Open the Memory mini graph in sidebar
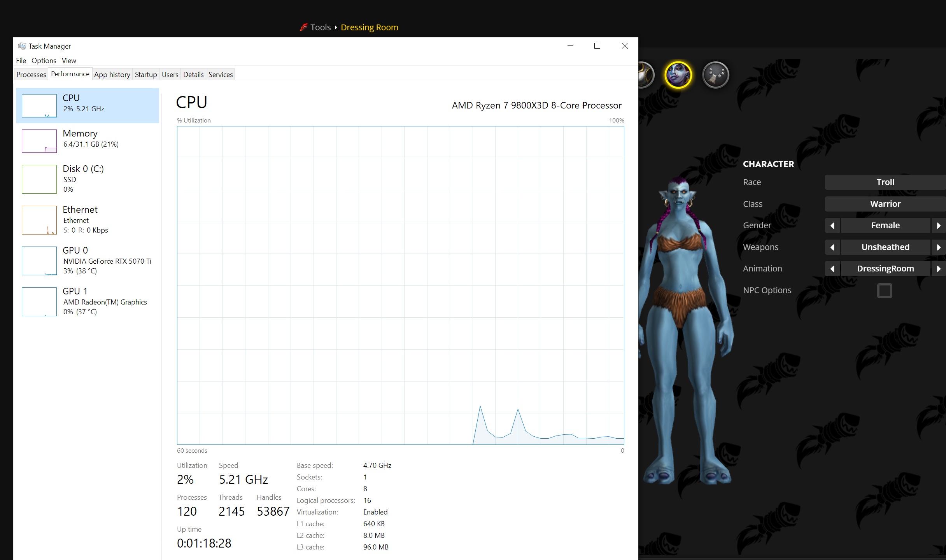The image size is (946, 560). [x=39, y=141]
